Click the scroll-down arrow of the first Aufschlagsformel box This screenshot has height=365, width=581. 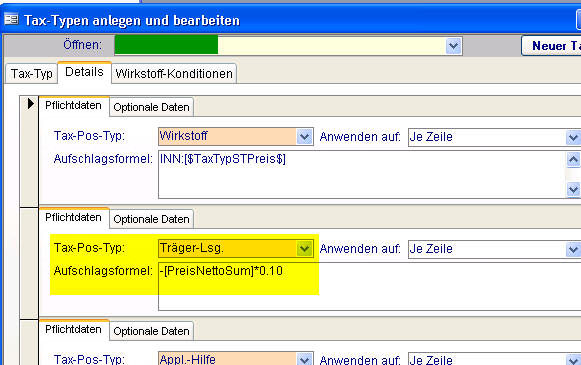coord(573,189)
